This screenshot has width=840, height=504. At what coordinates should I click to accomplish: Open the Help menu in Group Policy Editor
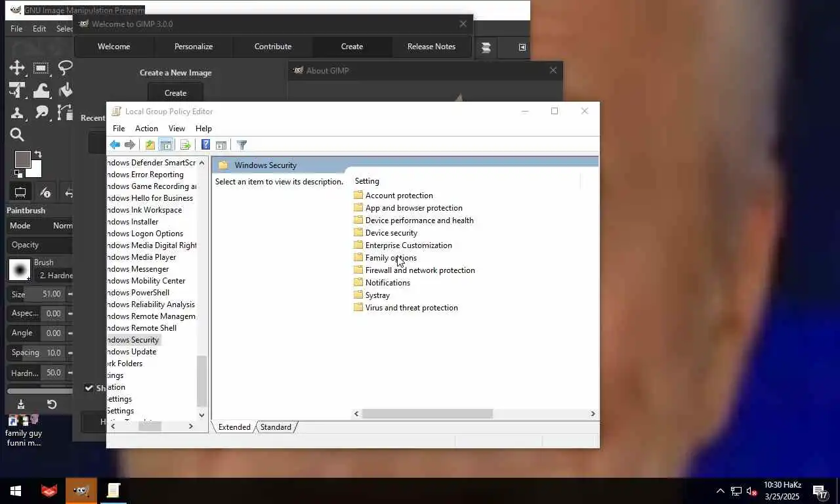click(x=203, y=129)
